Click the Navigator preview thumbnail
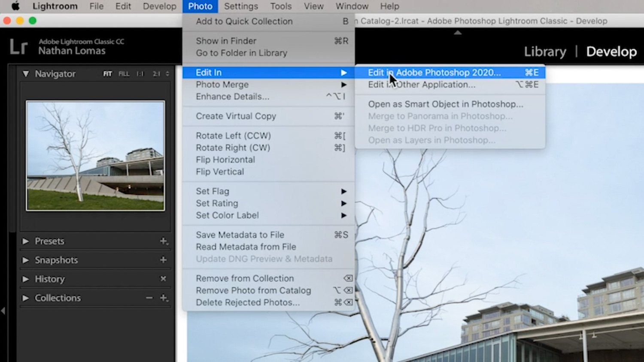The width and height of the screenshot is (644, 362). point(95,156)
